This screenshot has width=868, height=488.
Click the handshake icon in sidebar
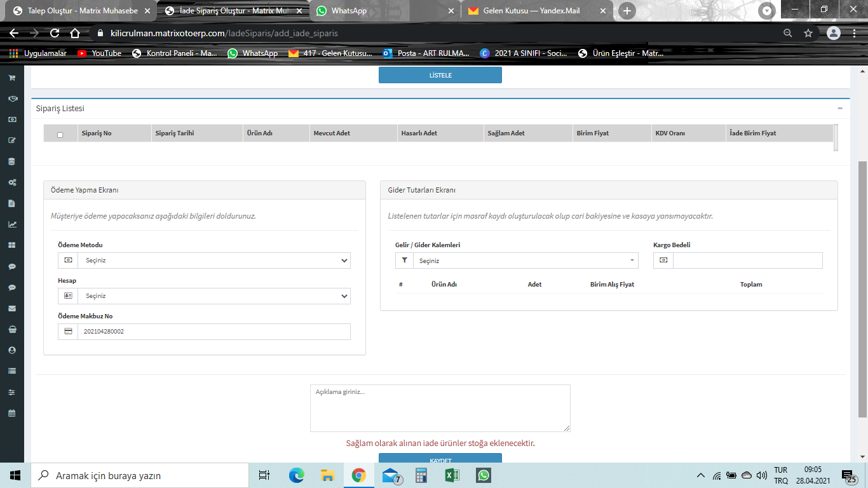(11, 98)
